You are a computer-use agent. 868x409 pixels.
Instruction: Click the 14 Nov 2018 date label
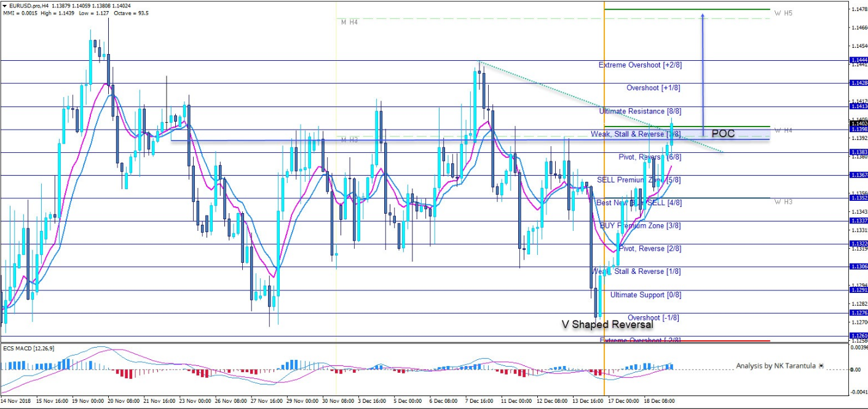pyautogui.click(x=15, y=400)
